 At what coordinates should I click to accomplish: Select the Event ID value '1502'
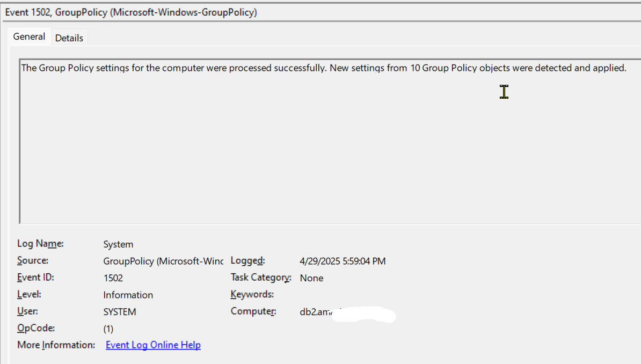(x=113, y=278)
